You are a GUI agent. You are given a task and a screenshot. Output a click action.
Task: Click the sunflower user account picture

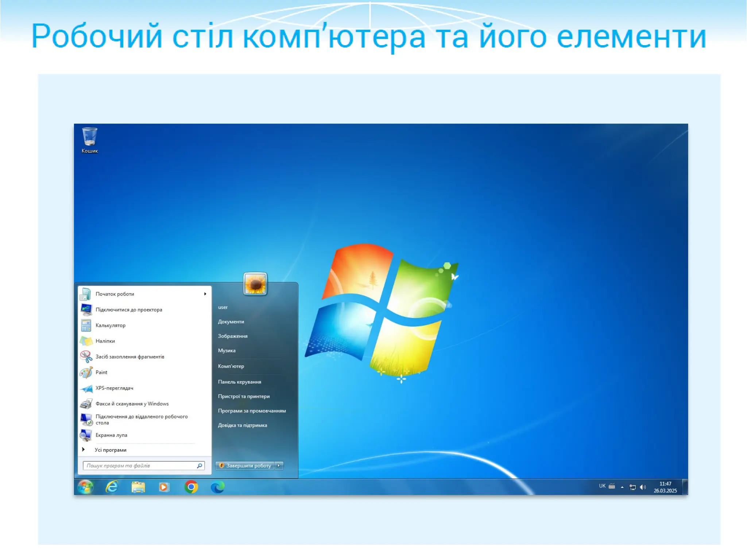click(x=255, y=284)
